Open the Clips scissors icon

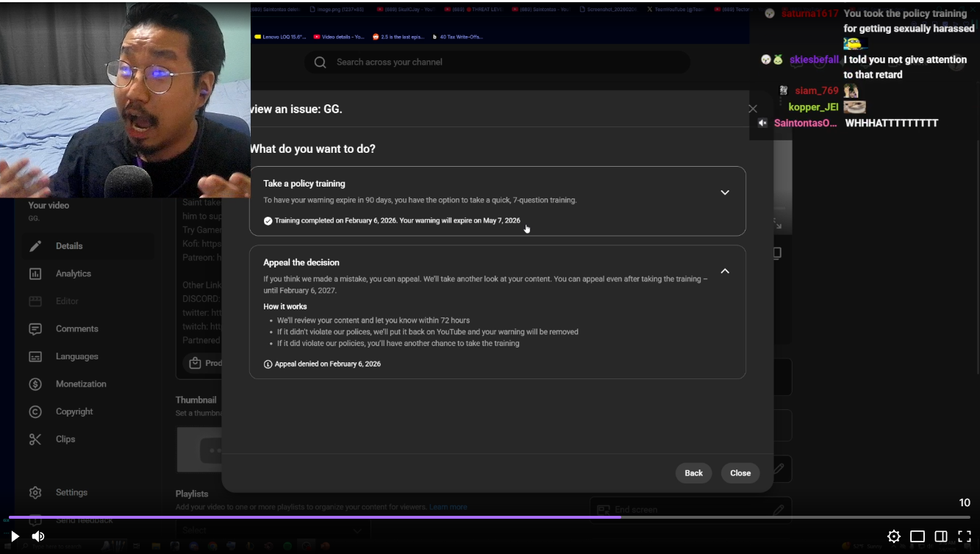tap(35, 439)
